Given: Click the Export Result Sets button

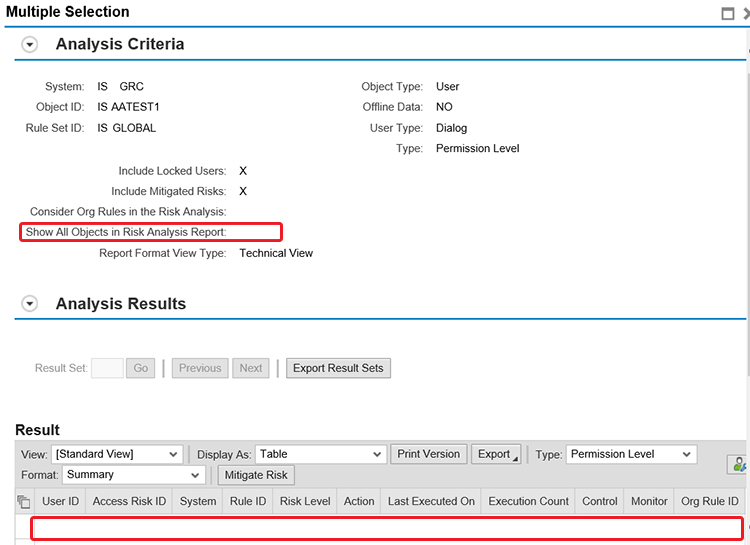Looking at the screenshot, I should (338, 368).
